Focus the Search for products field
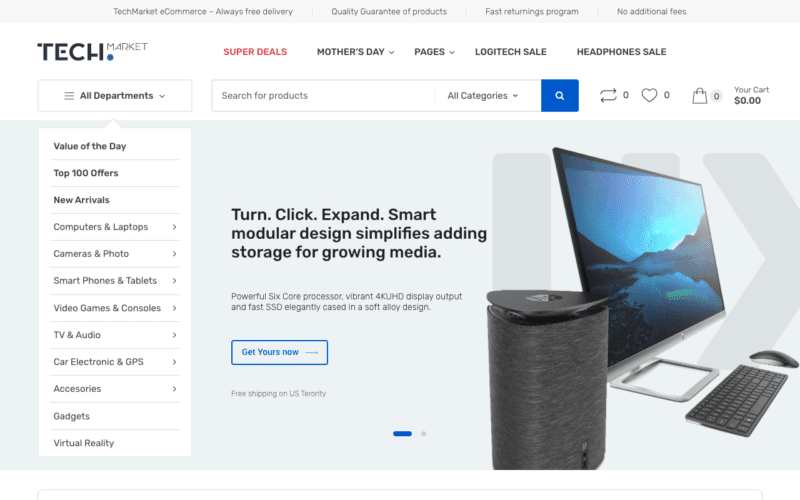The height and width of the screenshot is (500, 800). [323, 95]
